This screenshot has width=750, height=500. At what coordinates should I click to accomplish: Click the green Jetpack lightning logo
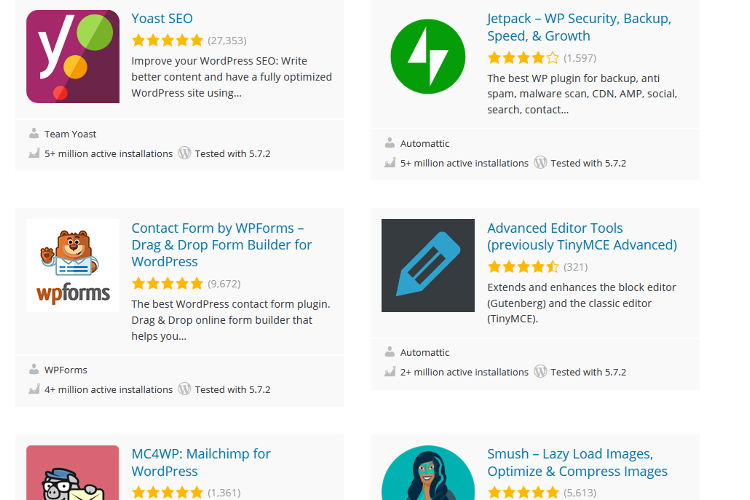[428, 56]
